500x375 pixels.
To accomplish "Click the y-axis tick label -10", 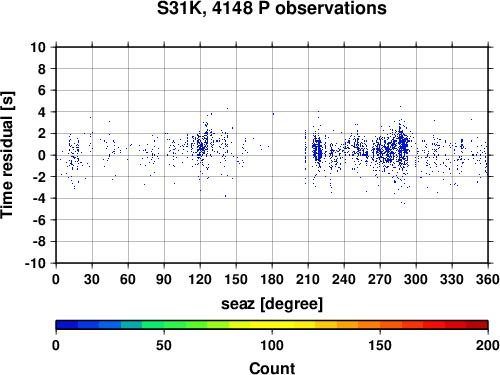I will 36,263.
